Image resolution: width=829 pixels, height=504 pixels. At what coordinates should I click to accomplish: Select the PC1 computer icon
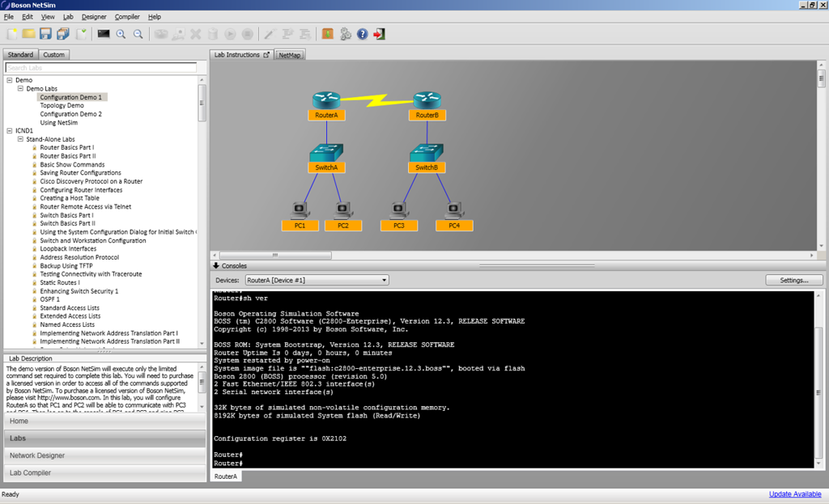300,210
